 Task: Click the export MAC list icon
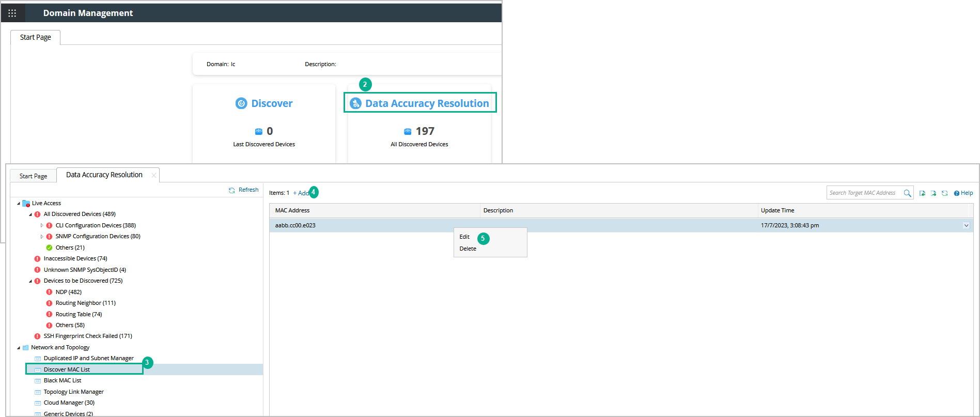934,193
